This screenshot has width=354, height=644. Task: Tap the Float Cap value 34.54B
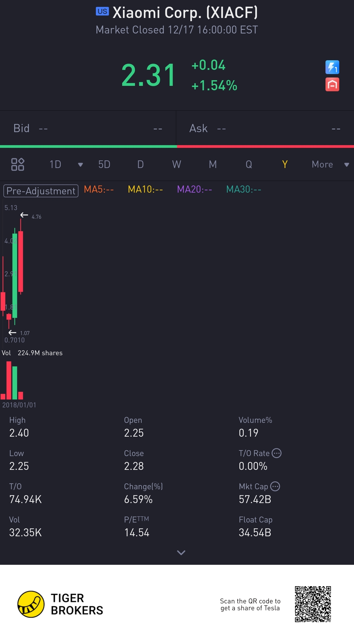click(x=255, y=533)
